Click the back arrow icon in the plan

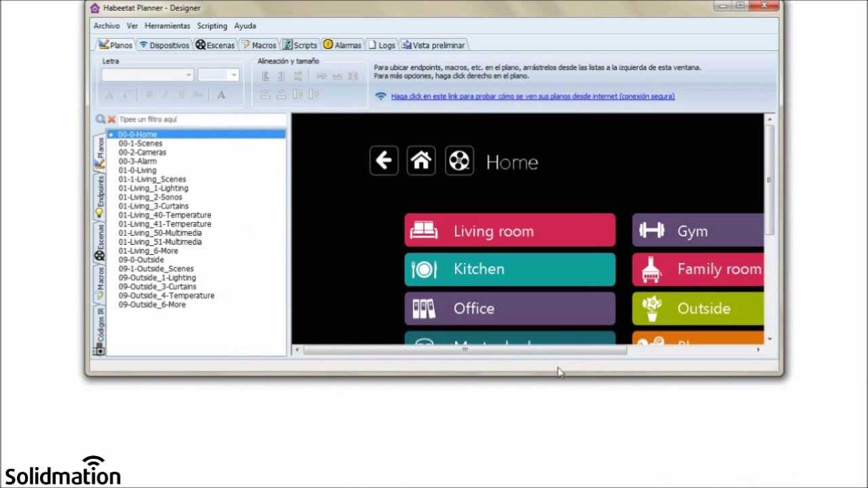(384, 161)
